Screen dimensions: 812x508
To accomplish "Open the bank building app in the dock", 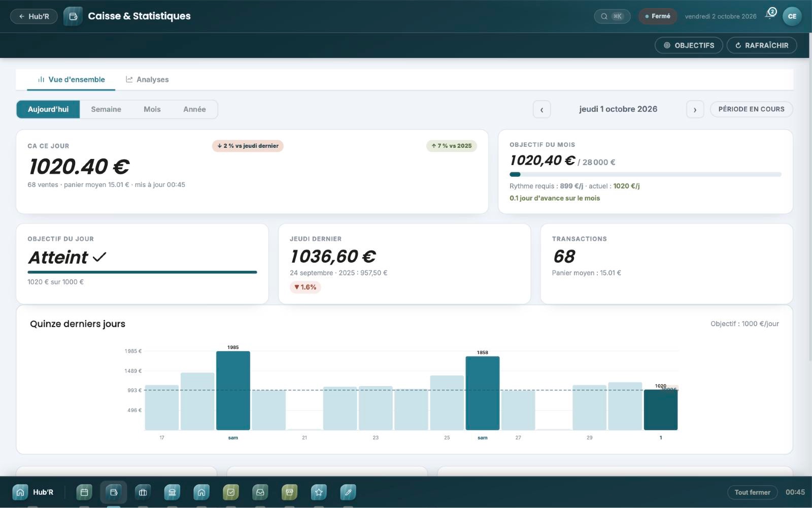I will (172, 492).
